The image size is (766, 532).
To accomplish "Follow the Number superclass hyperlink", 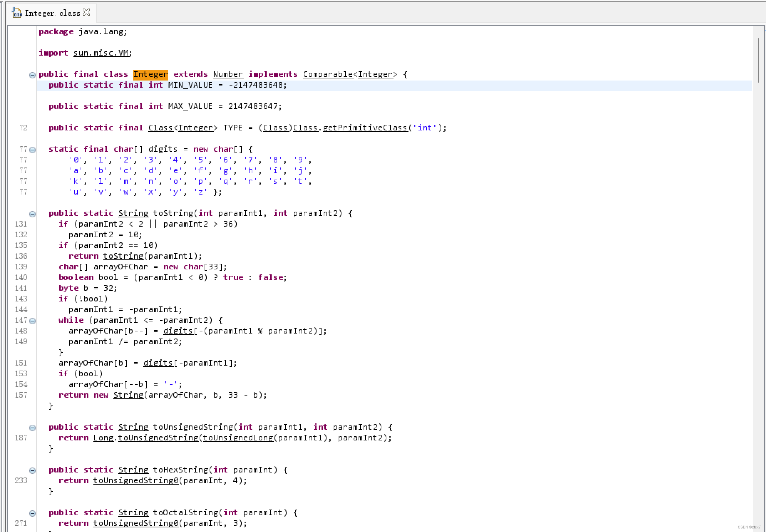I will tap(228, 74).
